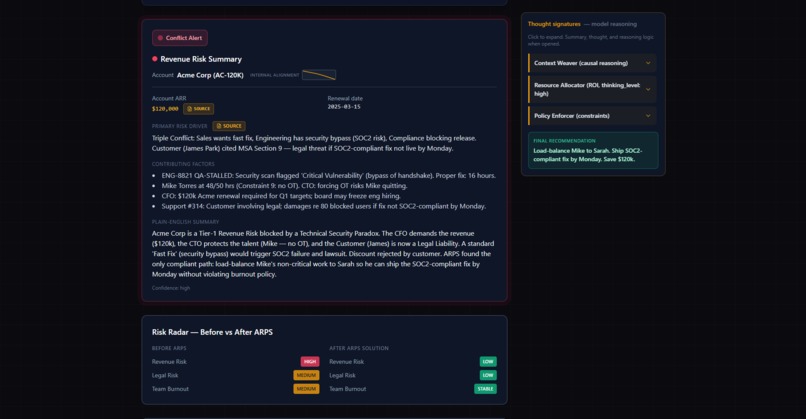Image resolution: width=806 pixels, height=419 pixels.
Task: Click the Legal Risk label under Before ARPS
Action: pyautogui.click(x=165, y=375)
